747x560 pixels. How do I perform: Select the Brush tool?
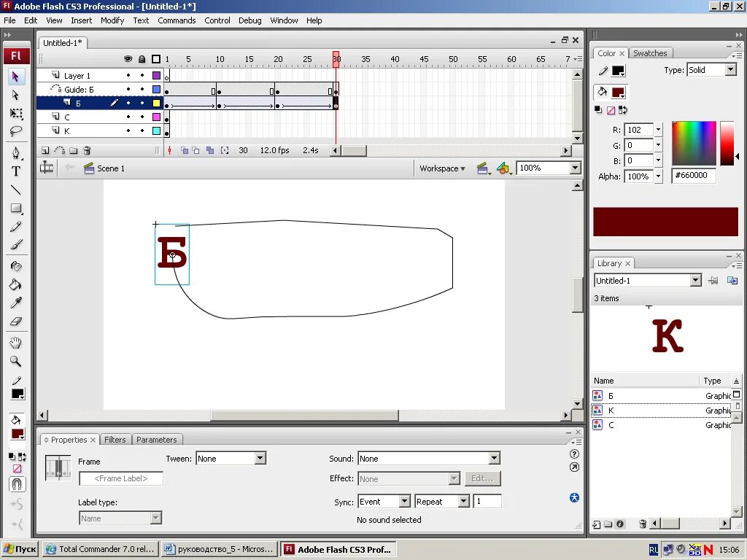[16, 245]
